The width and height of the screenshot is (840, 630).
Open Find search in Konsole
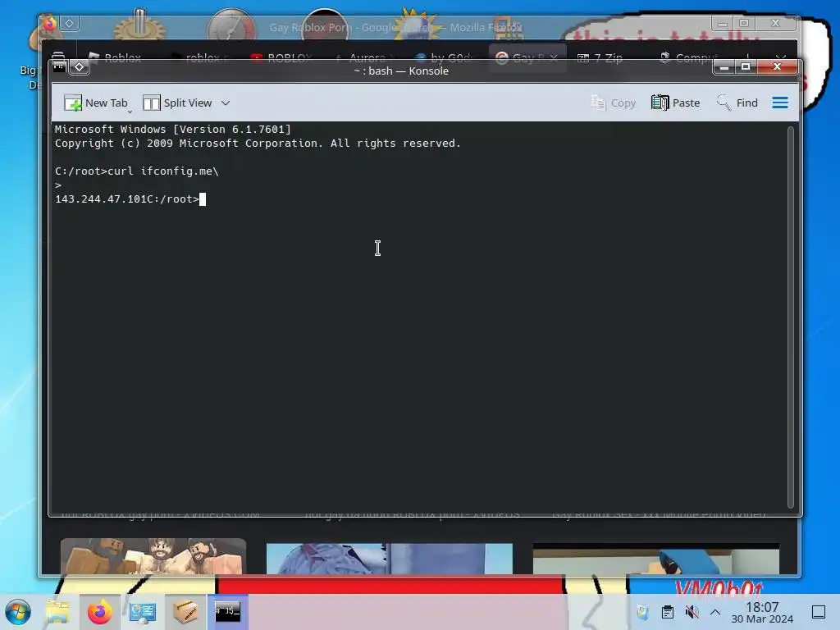click(x=737, y=103)
